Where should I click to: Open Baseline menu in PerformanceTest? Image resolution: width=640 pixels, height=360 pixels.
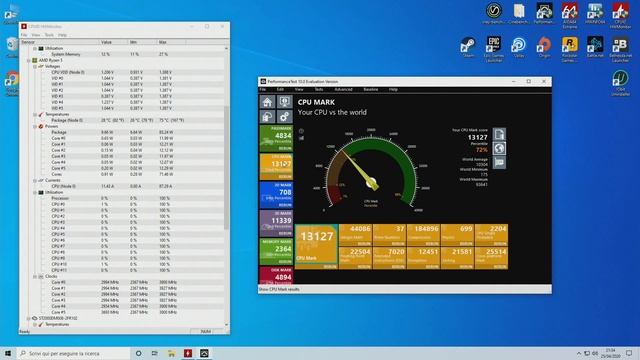tap(371, 89)
